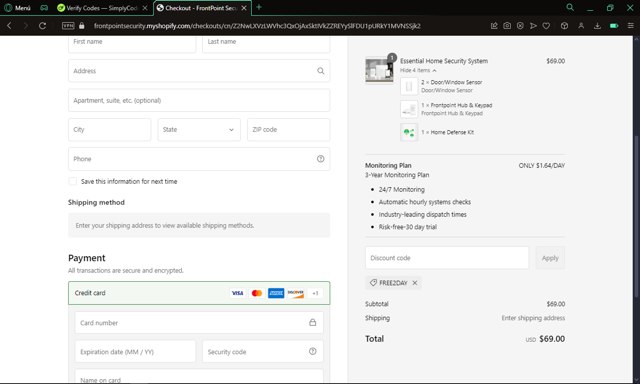This screenshot has height=384, width=640.
Task: Click the Card number field
Action: tap(199, 323)
